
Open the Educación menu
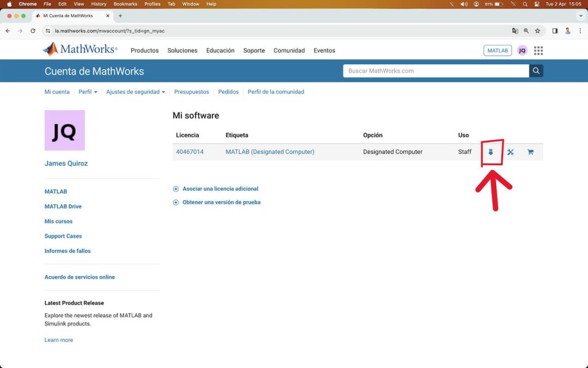point(220,51)
